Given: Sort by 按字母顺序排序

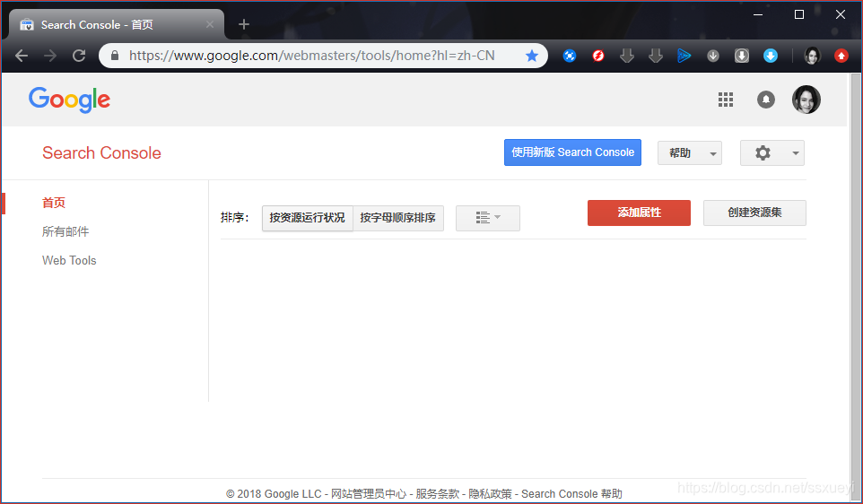Looking at the screenshot, I should point(398,218).
